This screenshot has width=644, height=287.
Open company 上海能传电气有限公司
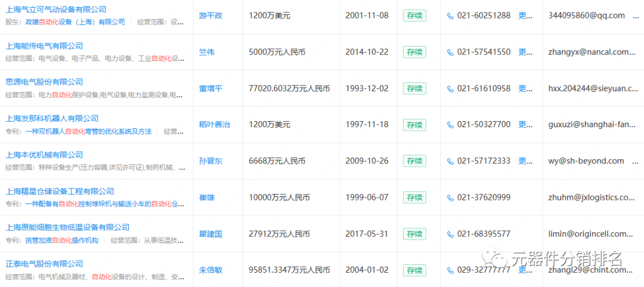[44, 45]
